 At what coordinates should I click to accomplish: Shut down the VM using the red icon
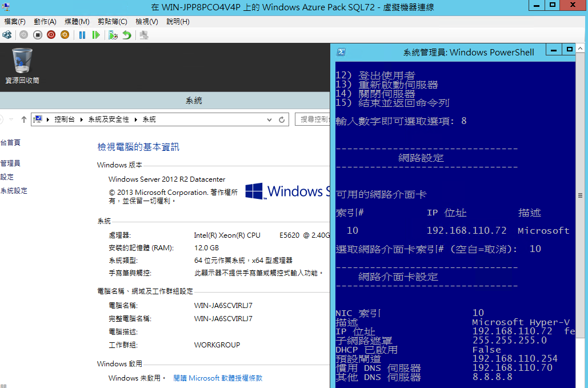click(x=51, y=35)
